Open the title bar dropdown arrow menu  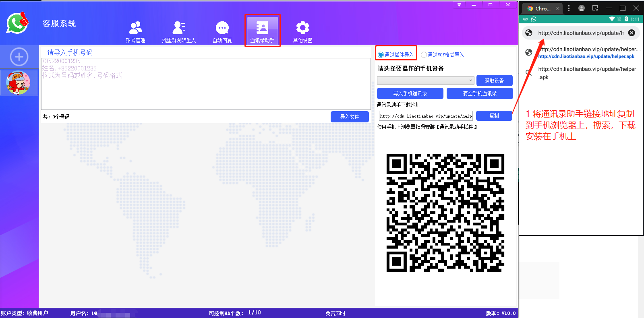(459, 5)
